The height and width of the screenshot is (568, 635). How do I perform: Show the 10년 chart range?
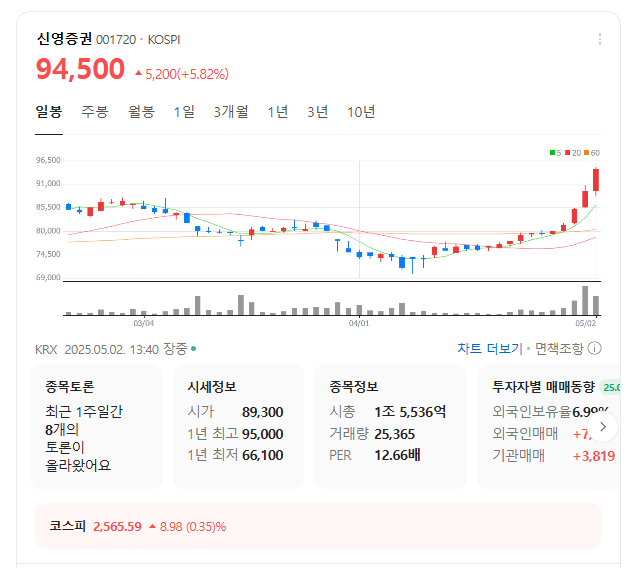click(361, 112)
